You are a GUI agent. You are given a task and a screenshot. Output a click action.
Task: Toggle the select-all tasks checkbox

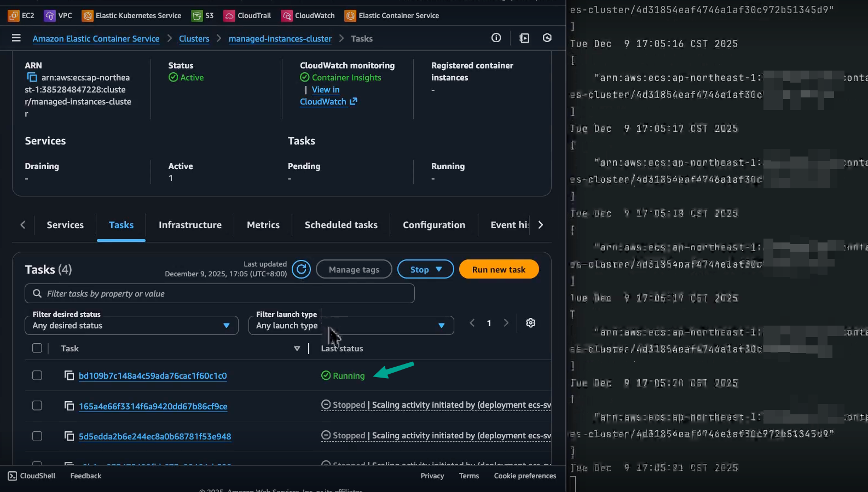coord(37,348)
